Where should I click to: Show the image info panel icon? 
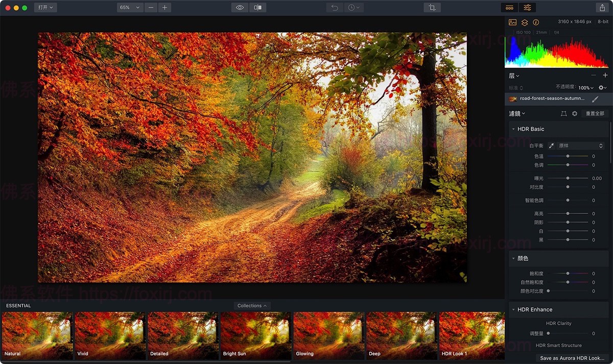pos(536,22)
